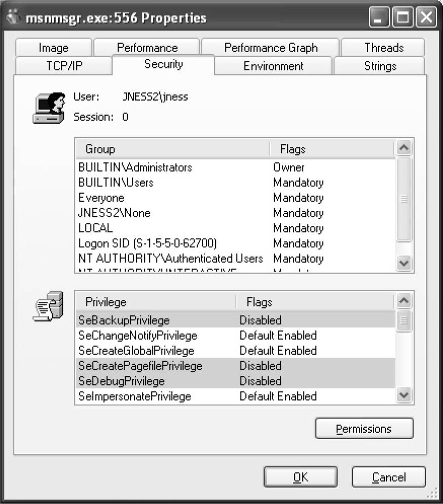Cancel the Properties dialog

[389, 477]
